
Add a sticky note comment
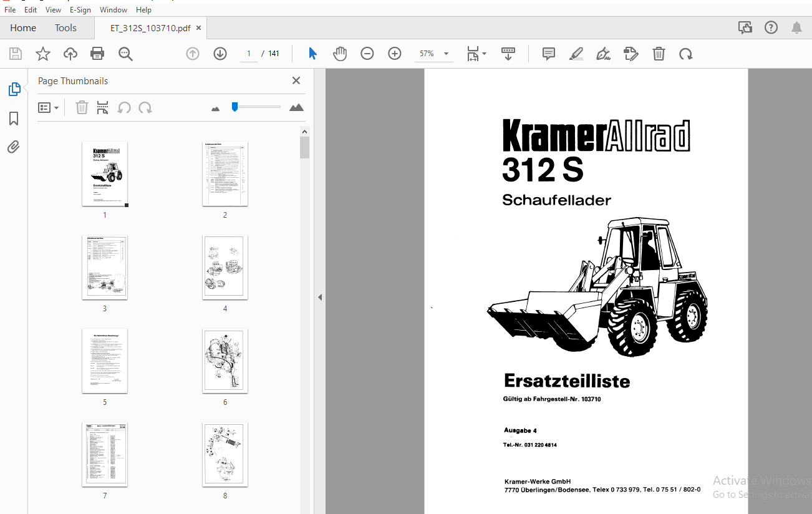tap(549, 54)
